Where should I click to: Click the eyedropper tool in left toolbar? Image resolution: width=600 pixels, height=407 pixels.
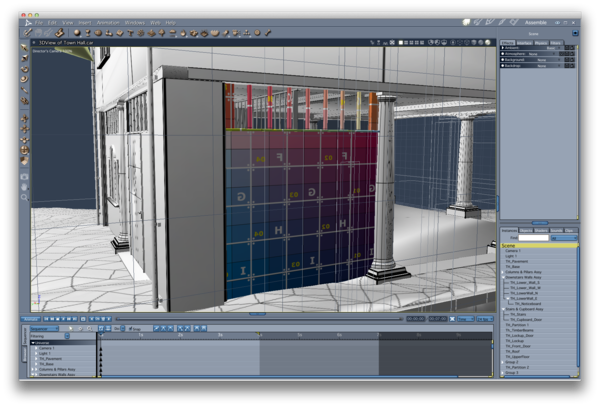click(24, 90)
